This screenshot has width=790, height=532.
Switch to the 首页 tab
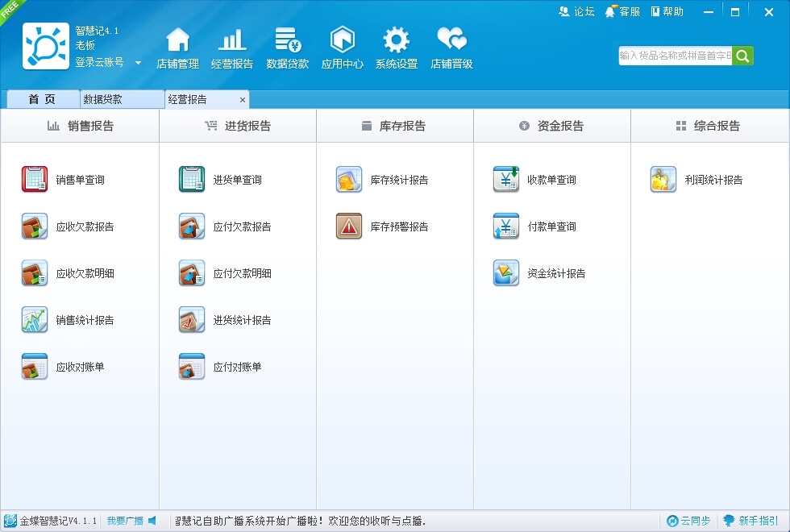[x=43, y=99]
